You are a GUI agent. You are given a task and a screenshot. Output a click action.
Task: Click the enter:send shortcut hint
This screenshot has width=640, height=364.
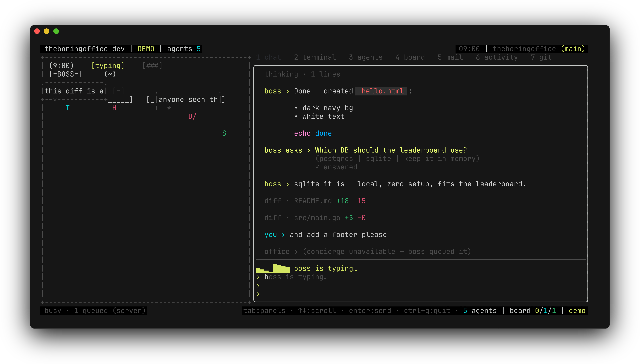click(370, 311)
